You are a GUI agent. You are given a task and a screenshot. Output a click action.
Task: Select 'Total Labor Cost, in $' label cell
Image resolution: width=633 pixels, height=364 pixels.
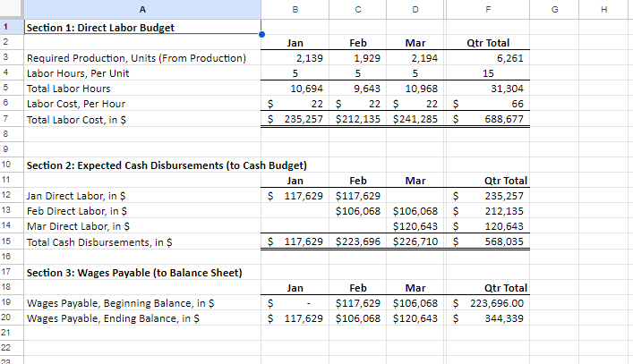click(x=142, y=119)
